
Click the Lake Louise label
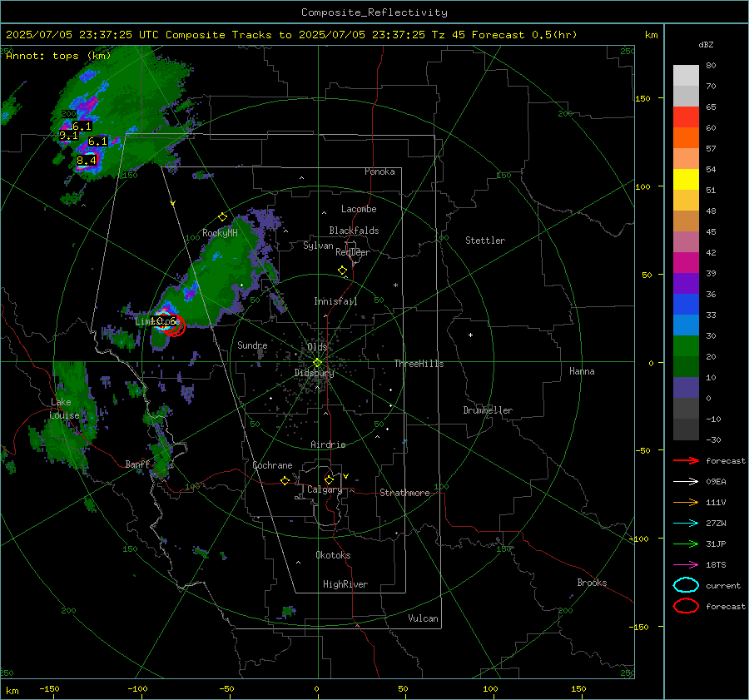click(64, 409)
